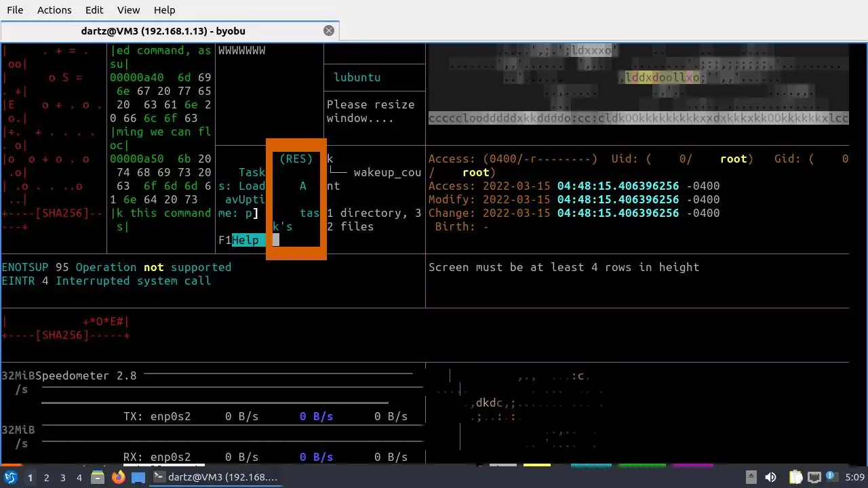Select the dartz@VM3 byobu tab

163,30
